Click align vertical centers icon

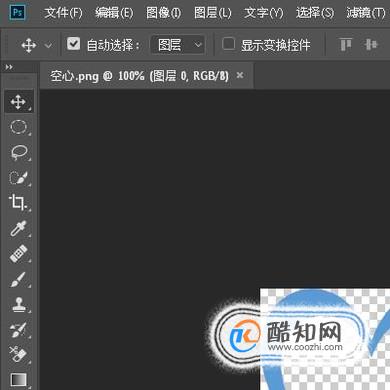[371, 44]
